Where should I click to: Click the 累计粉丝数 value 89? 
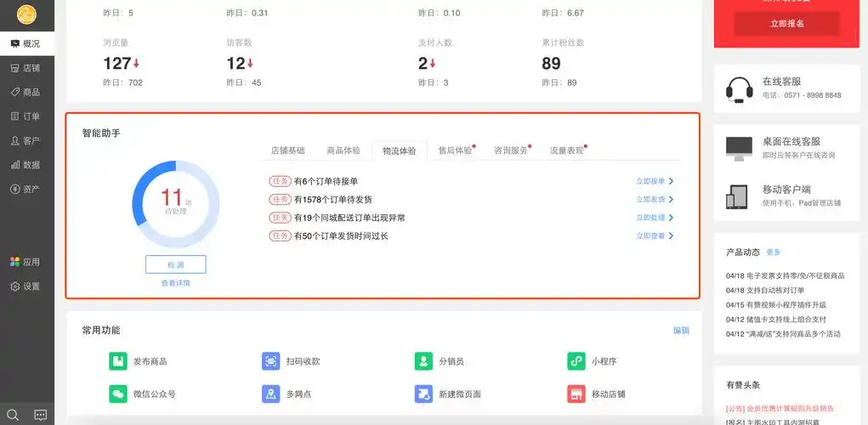pos(551,64)
